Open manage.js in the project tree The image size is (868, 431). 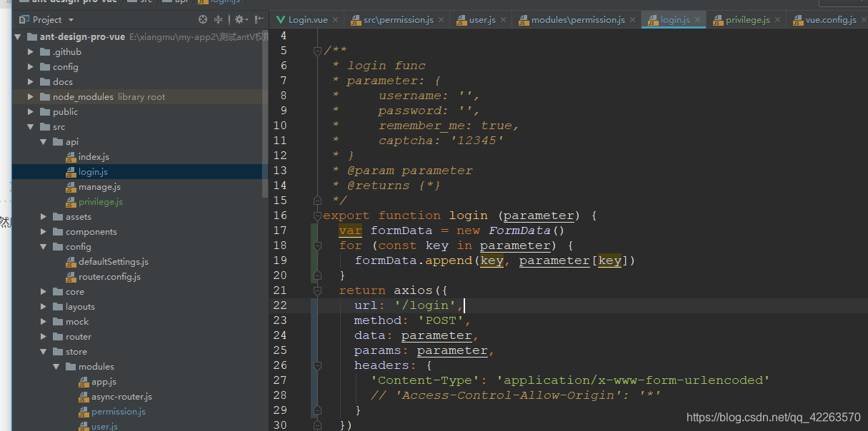coord(99,186)
